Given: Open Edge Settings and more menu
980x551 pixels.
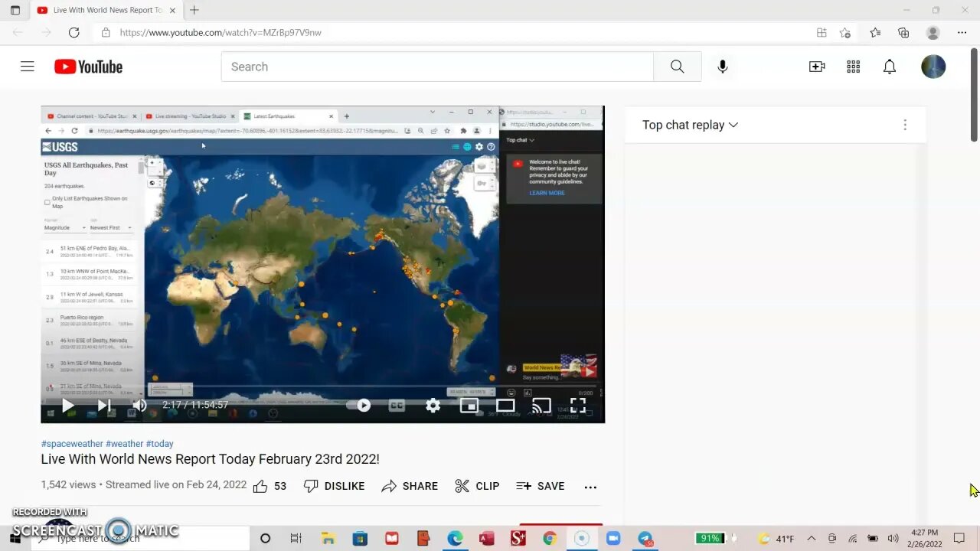Looking at the screenshot, I should tap(962, 32).
